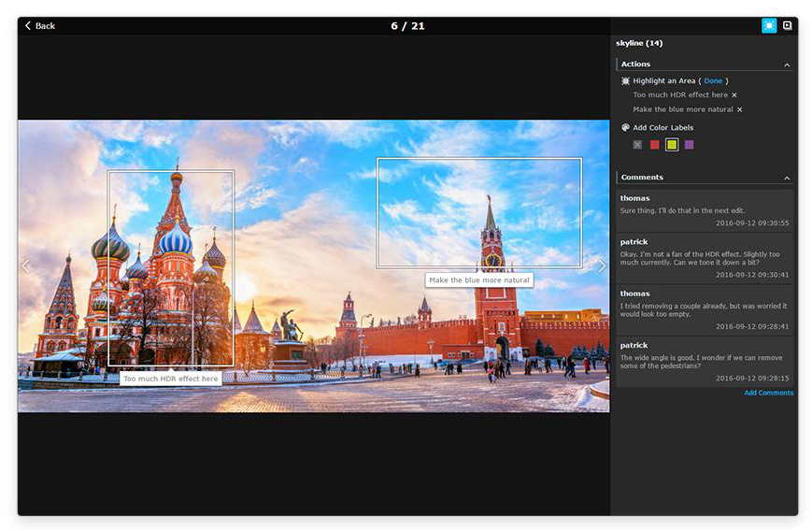Clear color label with the gray X swatch
Viewport: 812px width, 530px height.
[x=637, y=145]
